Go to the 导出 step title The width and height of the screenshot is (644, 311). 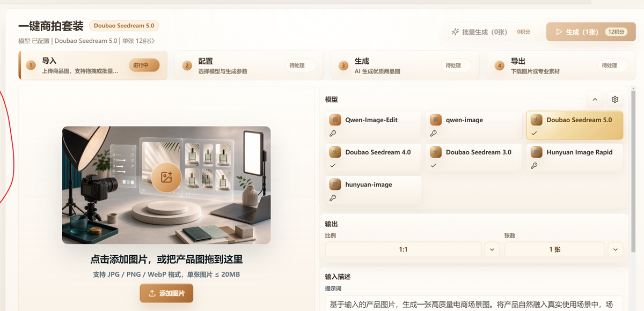518,61
